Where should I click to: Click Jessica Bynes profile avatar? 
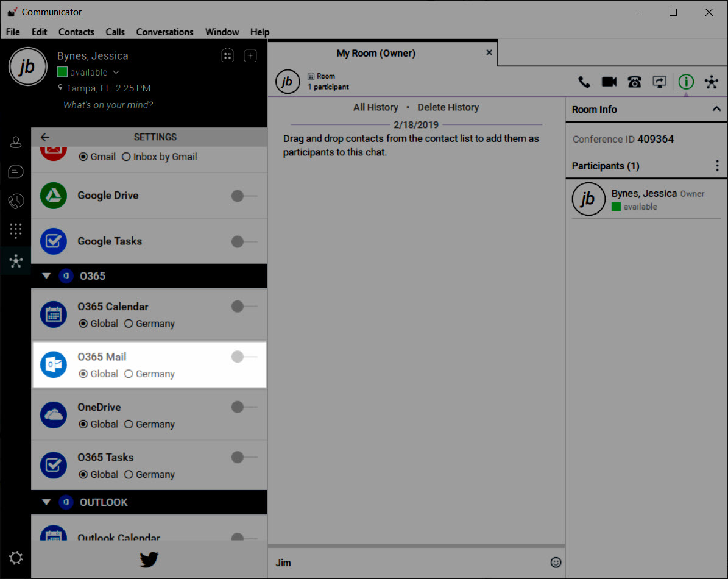point(28,67)
